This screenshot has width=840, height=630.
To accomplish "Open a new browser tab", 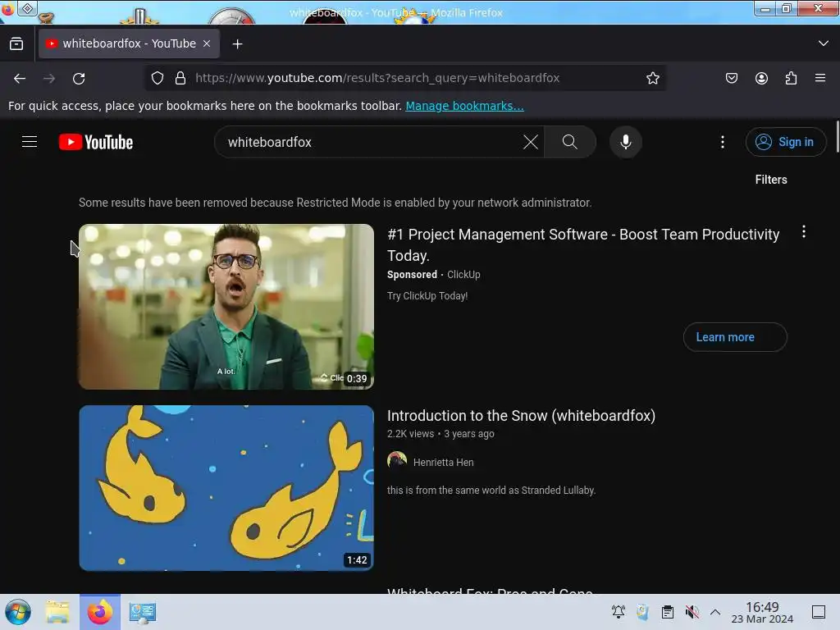I will coord(237,44).
